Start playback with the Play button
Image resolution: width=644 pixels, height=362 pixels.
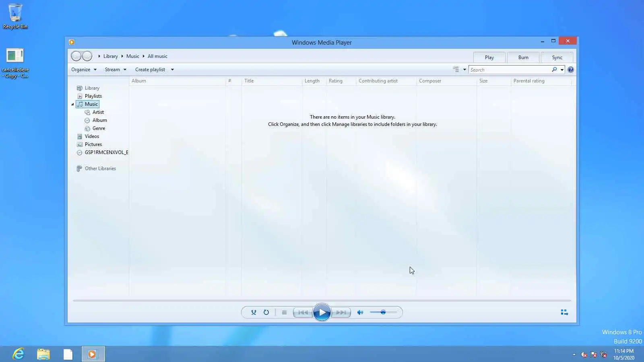pos(322,313)
